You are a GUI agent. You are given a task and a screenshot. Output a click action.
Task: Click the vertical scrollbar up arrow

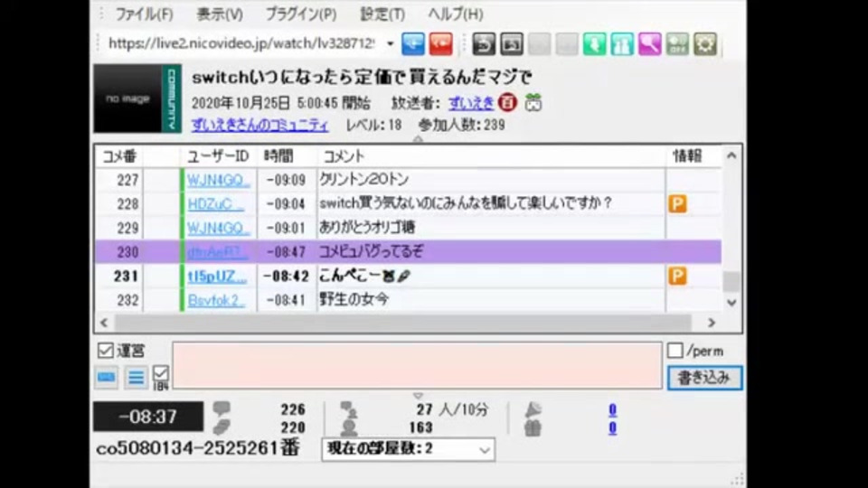click(731, 156)
